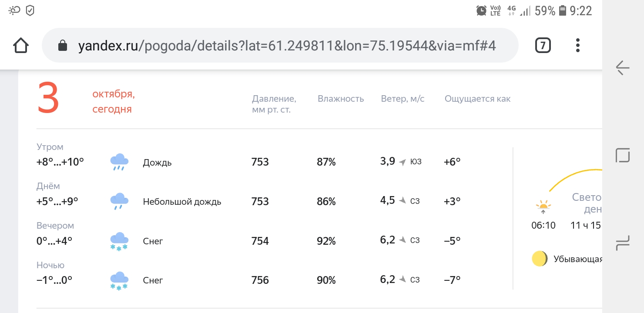Tap the alarm icon in status bar

tap(481, 10)
